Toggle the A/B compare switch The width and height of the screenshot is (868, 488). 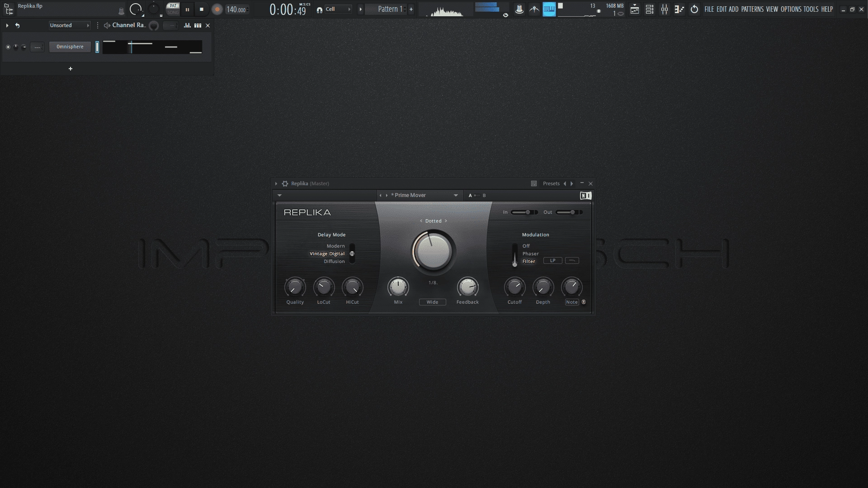tap(477, 195)
